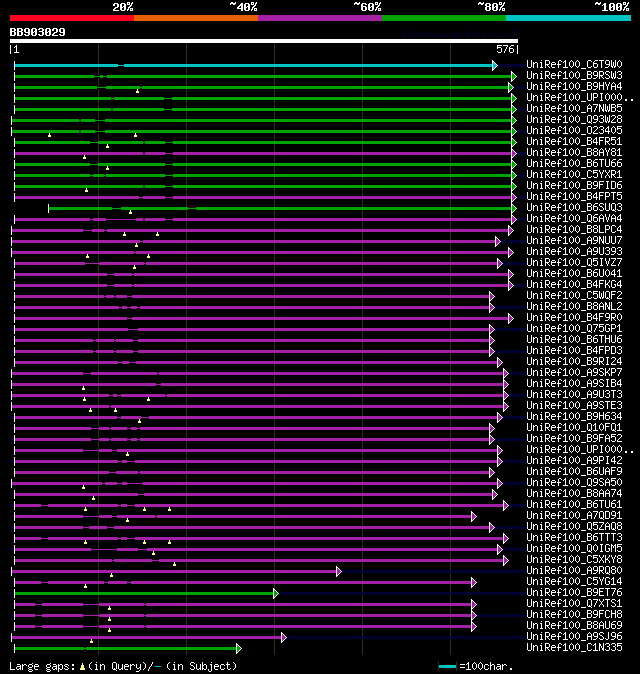Image resolution: width=640 pixels, height=674 pixels.
Task: Select the UniRef100_Q0IGM5 entry
Action: click(574, 548)
